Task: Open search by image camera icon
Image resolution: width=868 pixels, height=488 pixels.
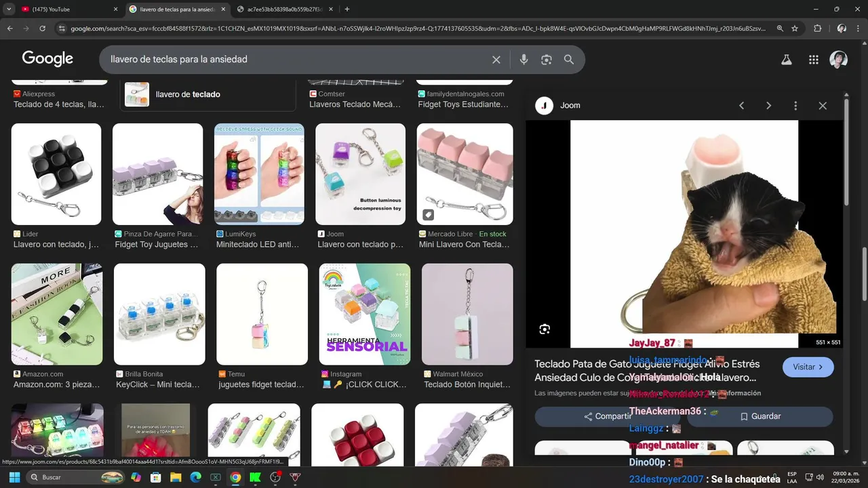Action: tap(547, 60)
